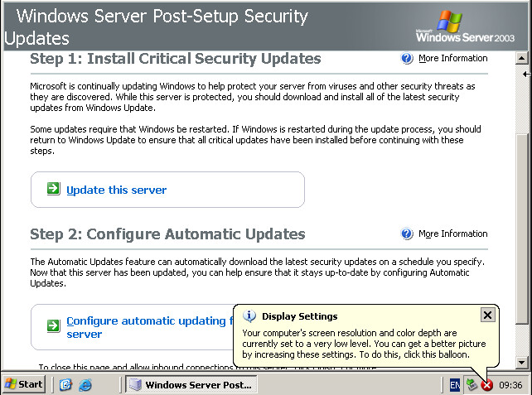This screenshot has width=532, height=395.
Task: Open the Start menu
Action: point(24,384)
